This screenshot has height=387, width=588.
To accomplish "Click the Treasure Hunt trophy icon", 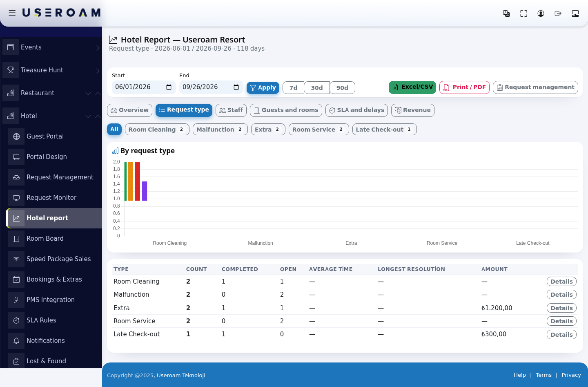I will point(11,70).
